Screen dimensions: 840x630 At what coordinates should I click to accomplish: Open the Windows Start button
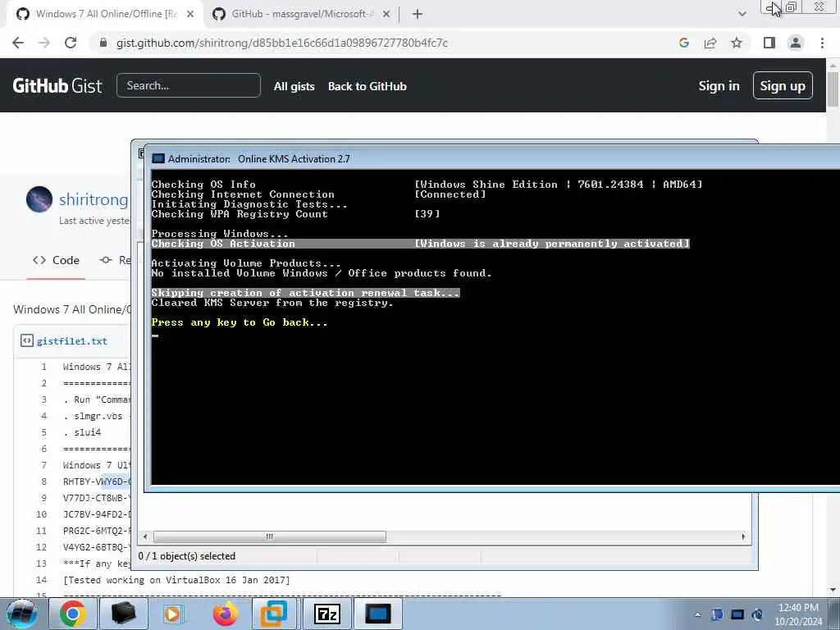coord(21,614)
